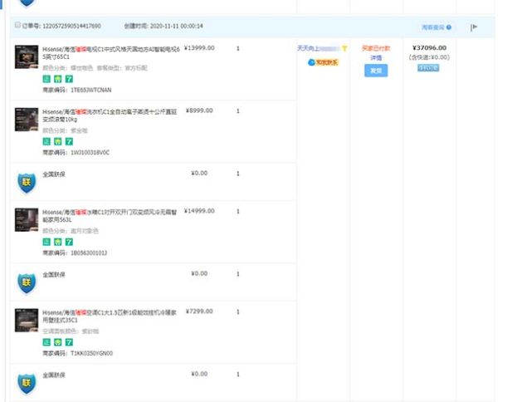The width and height of the screenshot is (532, 402).
Task: Select merchant code 1B0563001013 text
Action: pos(89,253)
